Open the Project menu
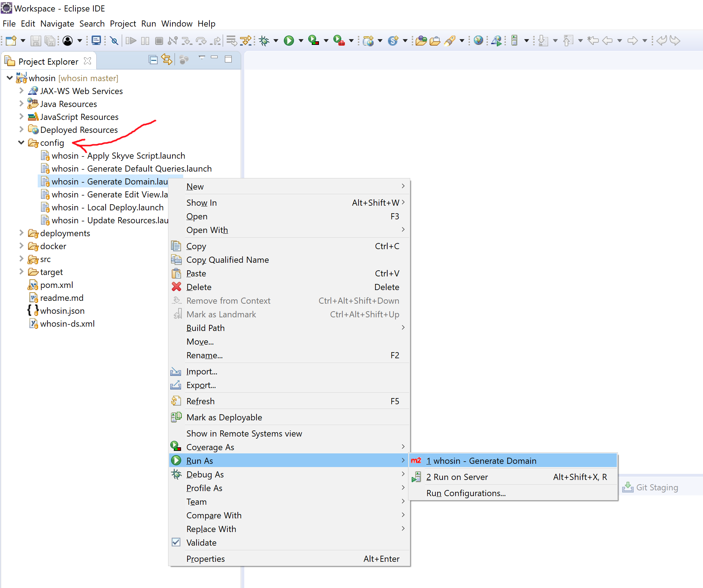Image resolution: width=703 pixels, height=588 pixels. (x=123, y=24)
